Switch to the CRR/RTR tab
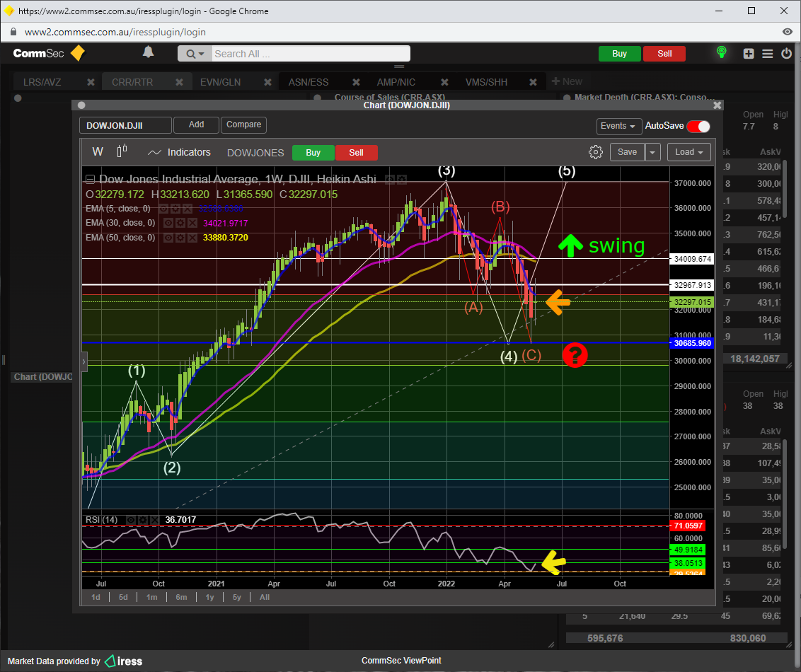This screenshot has height=672, width=801. [132, 82]
